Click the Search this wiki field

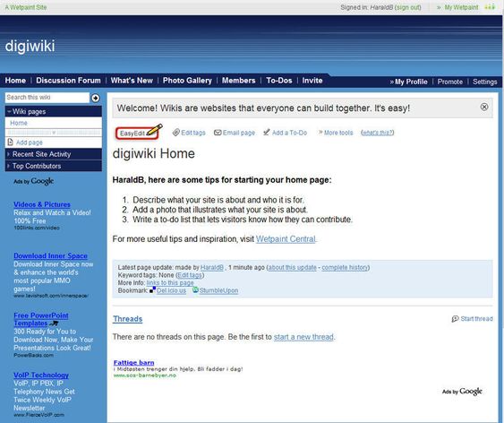tap(47, 98)
